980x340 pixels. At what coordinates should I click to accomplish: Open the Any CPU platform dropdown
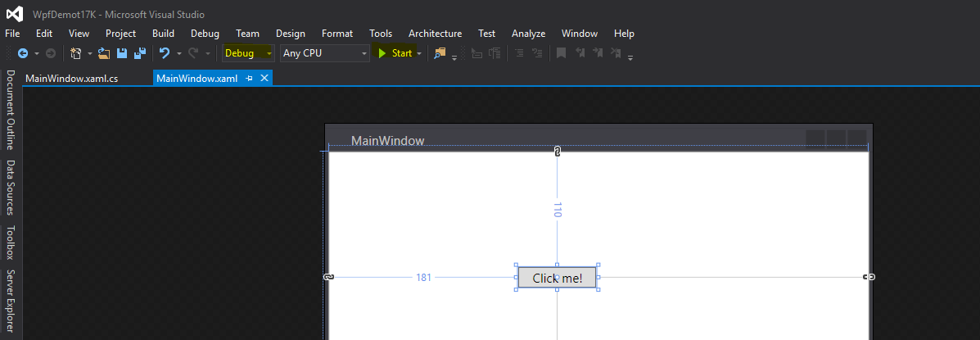325,53
